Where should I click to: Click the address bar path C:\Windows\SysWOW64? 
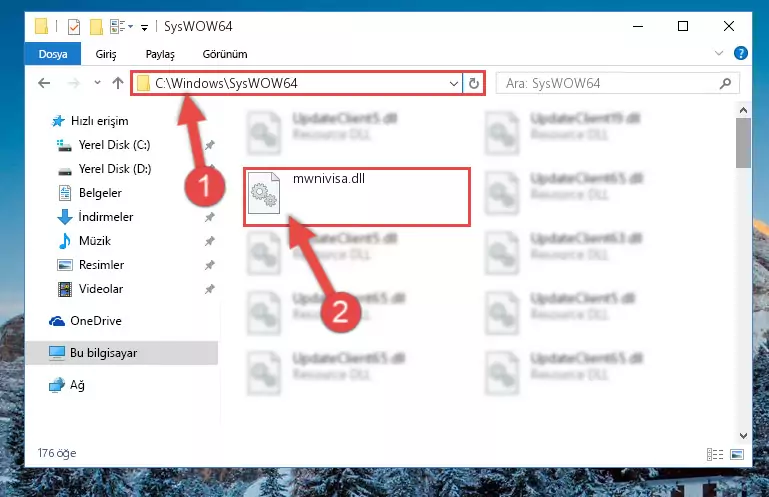point(226,83)
